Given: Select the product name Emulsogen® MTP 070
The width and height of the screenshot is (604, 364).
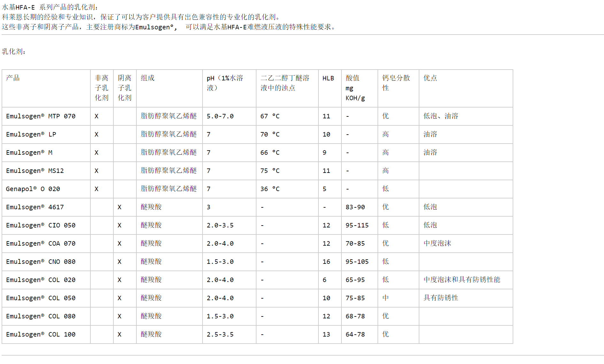Looking at the screenshot, I should tap(41, 116).
